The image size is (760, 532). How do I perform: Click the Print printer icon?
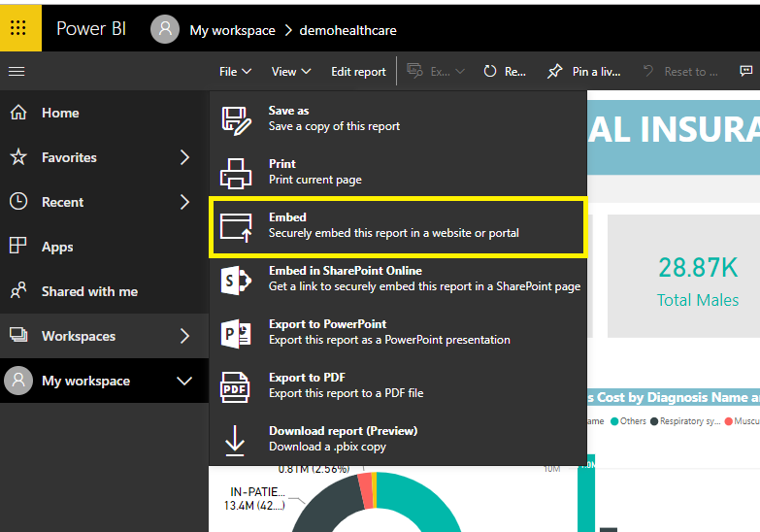[236, 173]
